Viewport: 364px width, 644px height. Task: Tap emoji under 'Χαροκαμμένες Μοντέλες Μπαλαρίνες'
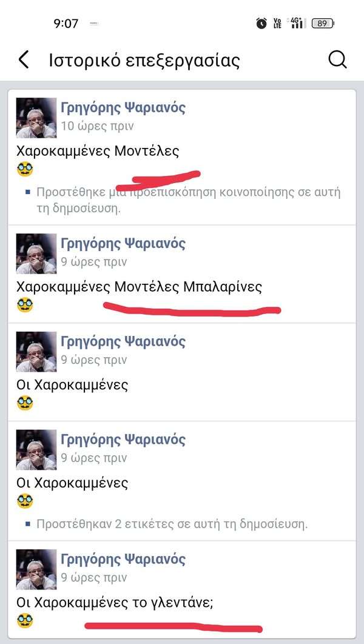pos(25,305)
